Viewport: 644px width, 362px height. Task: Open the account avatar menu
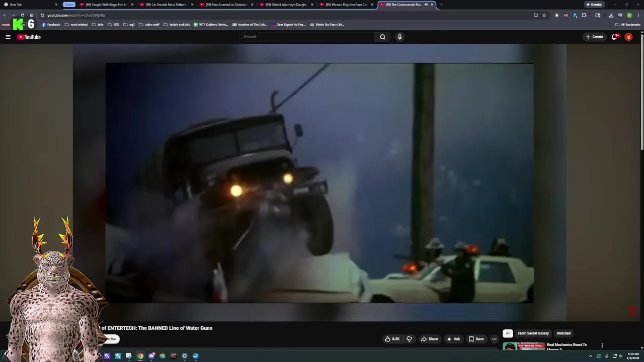coord(628,37)
